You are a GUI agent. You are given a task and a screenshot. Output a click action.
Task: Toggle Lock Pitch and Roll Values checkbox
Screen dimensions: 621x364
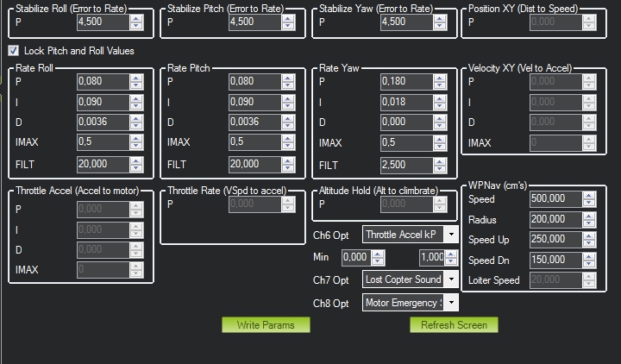point(13,51)
